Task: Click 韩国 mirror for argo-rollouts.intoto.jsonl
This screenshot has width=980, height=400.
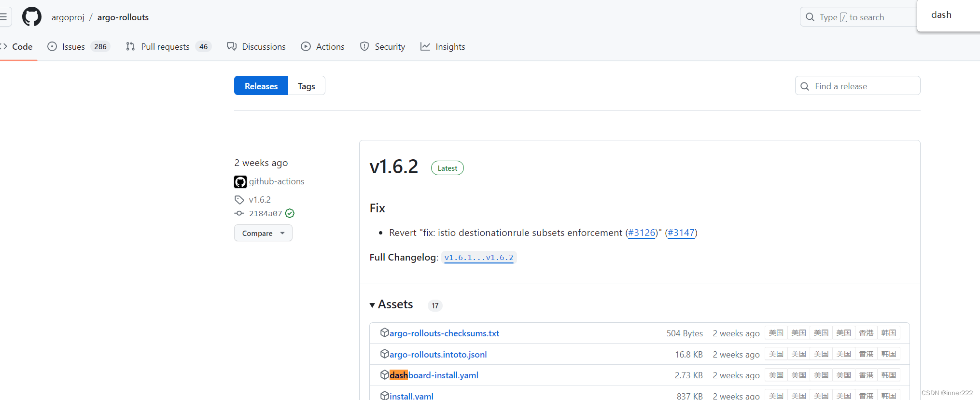Action: point(889,354)
